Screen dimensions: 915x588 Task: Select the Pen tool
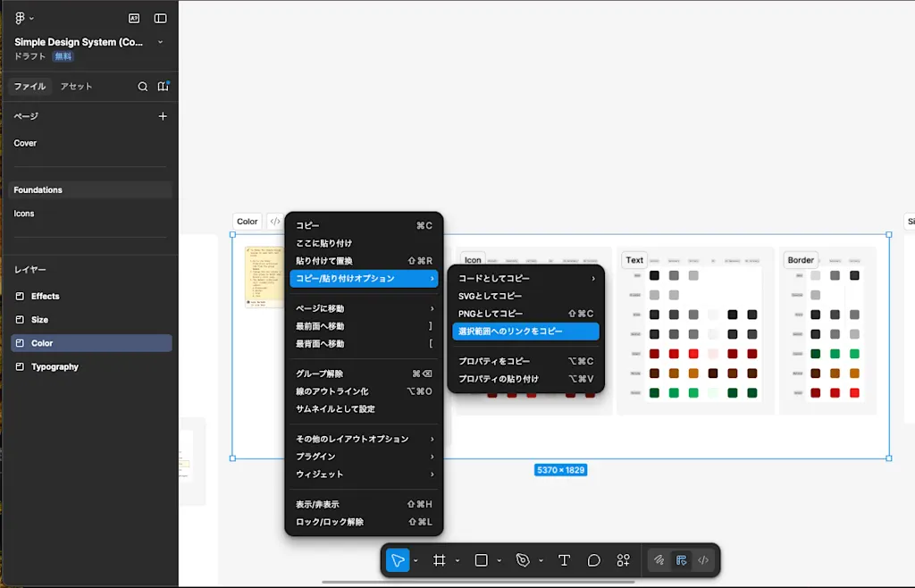(x=523, y=560)
